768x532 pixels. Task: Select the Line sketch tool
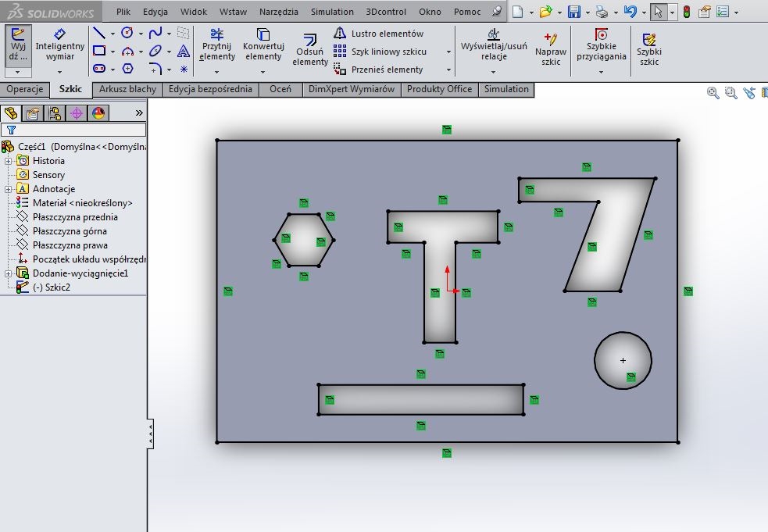(x=99, y=33)
